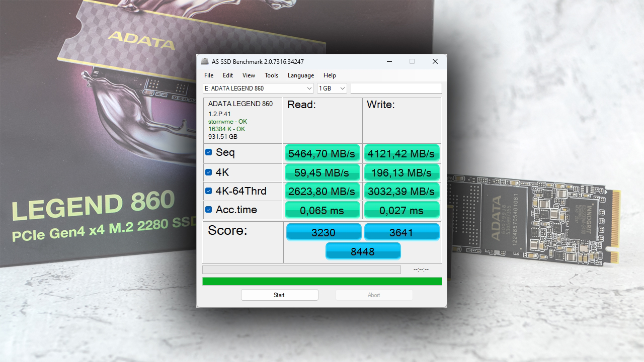Click the empty text field beside the size dropdown
Screen dimensions: 644x362
(x=396, y=88)
